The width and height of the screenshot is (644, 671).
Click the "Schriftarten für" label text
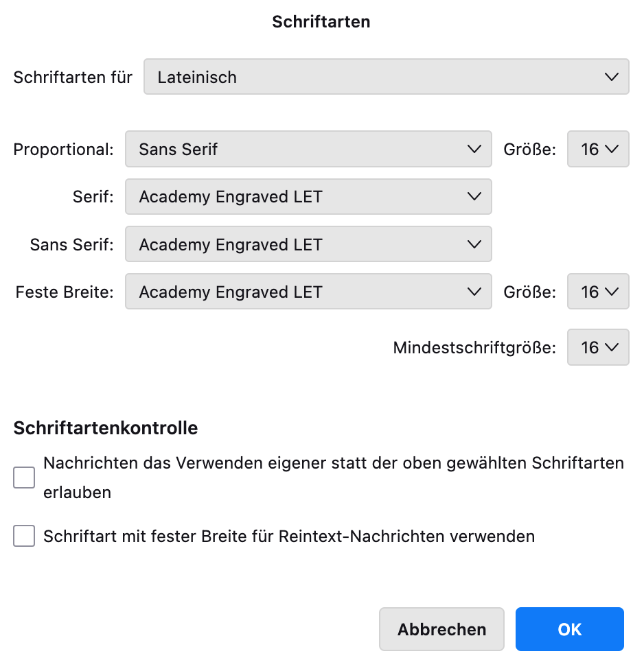point(73,78)
